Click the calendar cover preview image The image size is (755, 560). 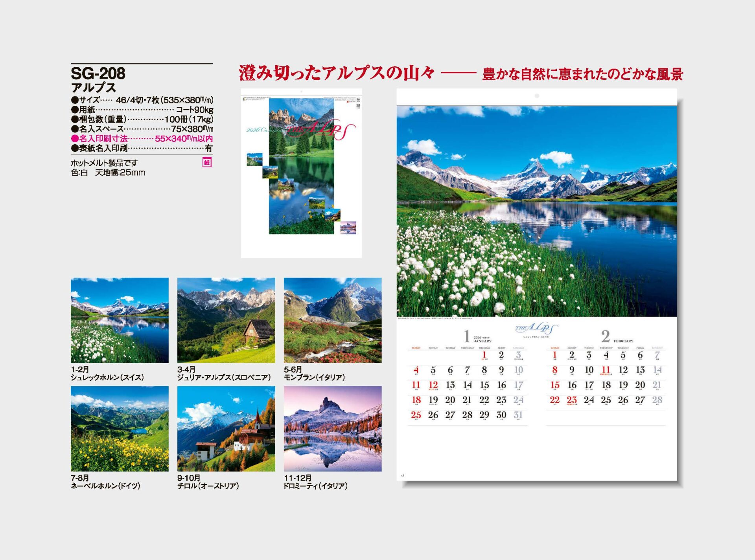click(x=301, y=173)
